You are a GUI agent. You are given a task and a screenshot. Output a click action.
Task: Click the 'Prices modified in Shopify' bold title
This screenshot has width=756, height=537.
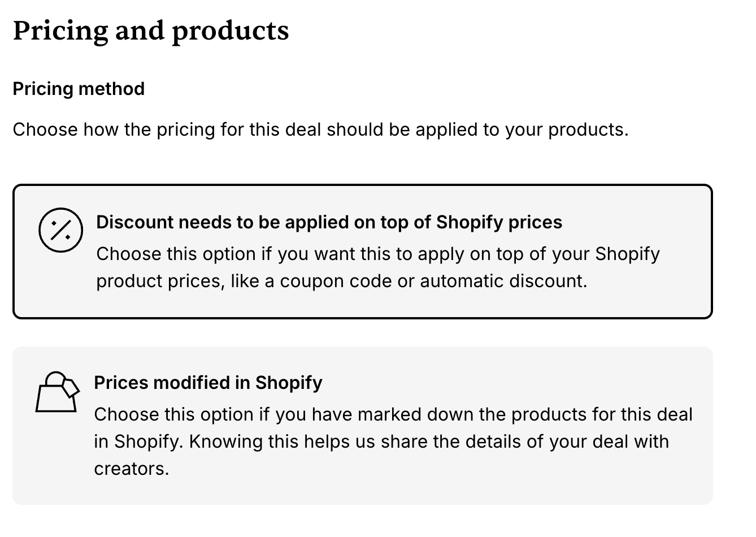(208, 383)
